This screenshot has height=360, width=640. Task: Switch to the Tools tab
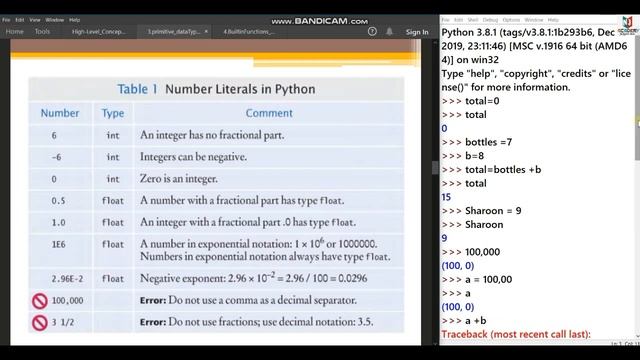tap(42, 31)
